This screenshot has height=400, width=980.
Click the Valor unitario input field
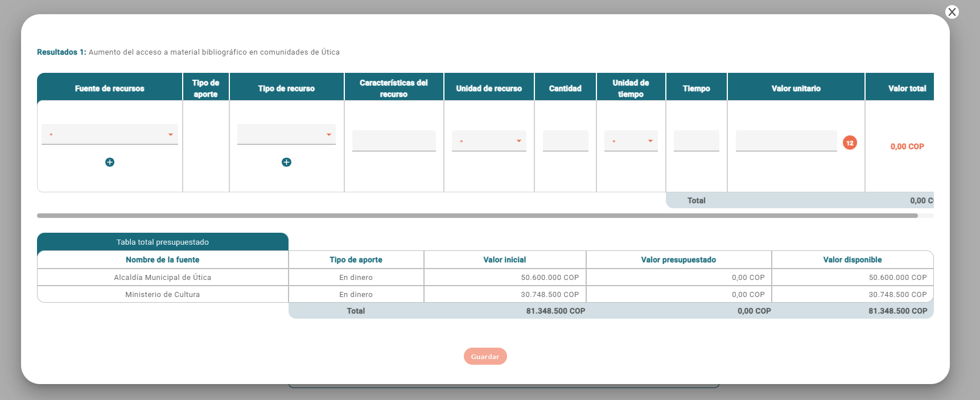click(x=786, y=141)
